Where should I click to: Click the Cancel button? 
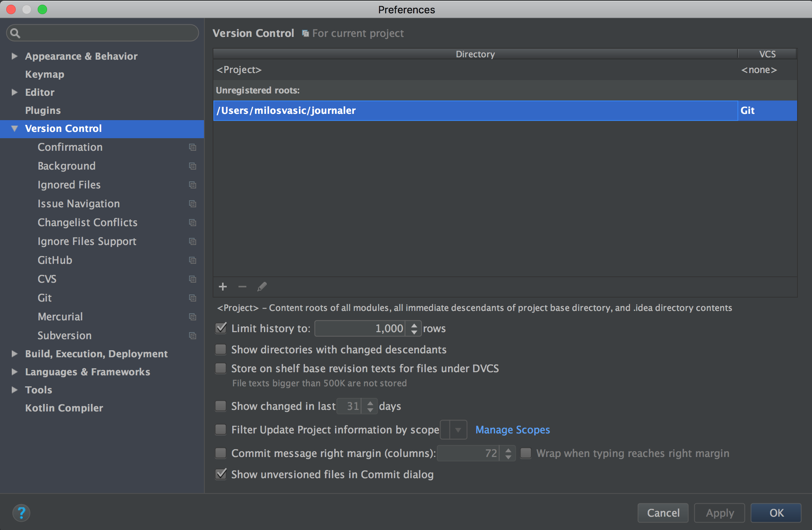point(663,513)
